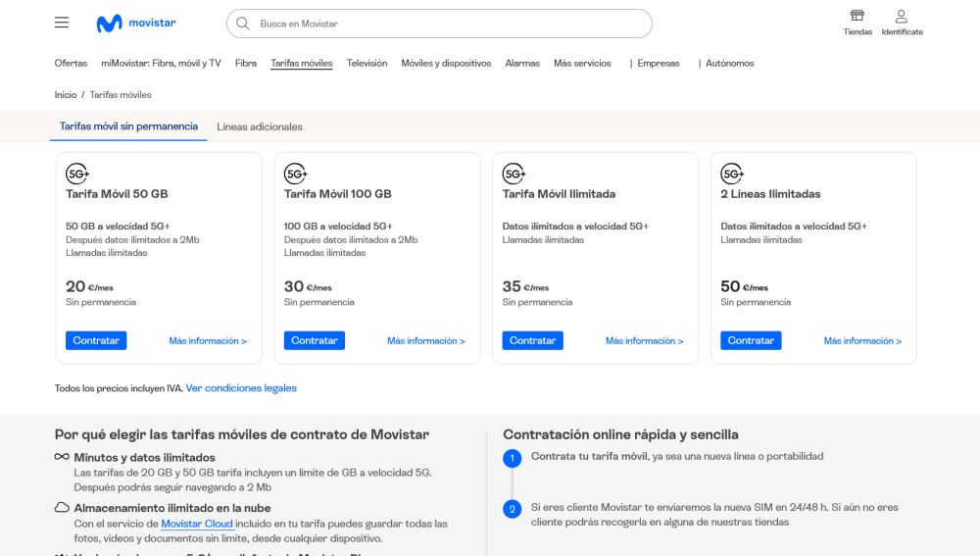
Task: Go to the Empresas section
Action: pos(659,63)
